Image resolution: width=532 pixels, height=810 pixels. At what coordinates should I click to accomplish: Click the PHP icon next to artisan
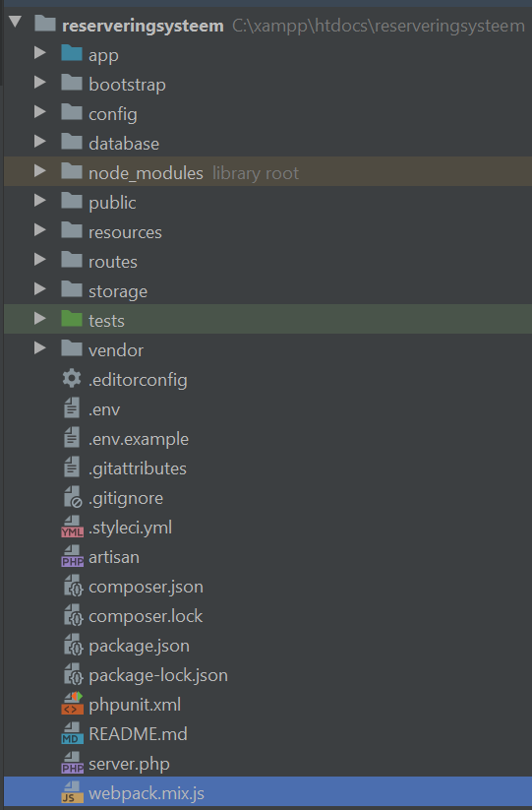coord(72,556)
